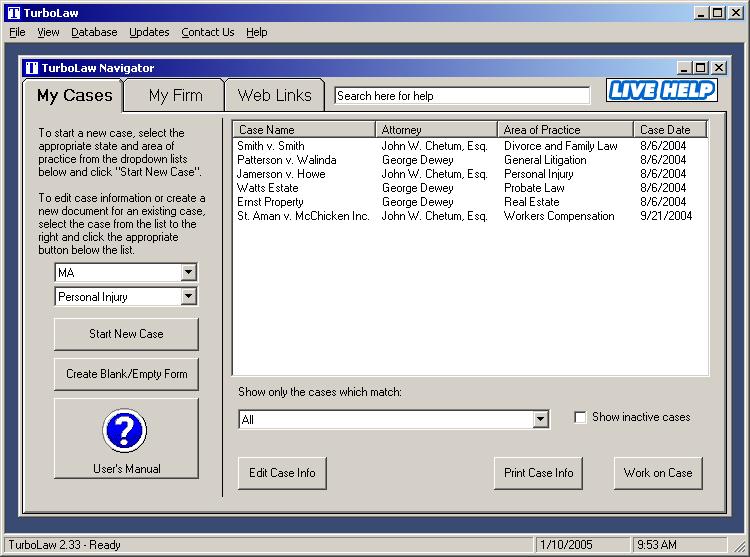Viewport: 750px width, 557px height.
Task: Select the Ernst Property case
Action: click(x=270, y=202)
